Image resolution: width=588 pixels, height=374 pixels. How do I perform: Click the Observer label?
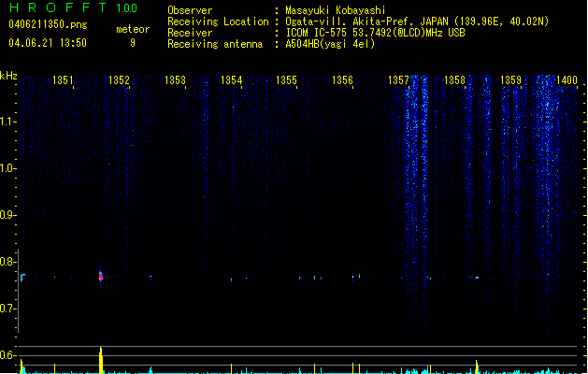[190, 10]
